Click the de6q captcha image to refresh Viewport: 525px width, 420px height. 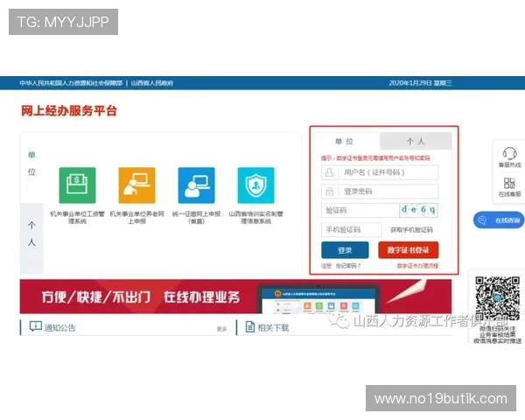tap(418, 210)
